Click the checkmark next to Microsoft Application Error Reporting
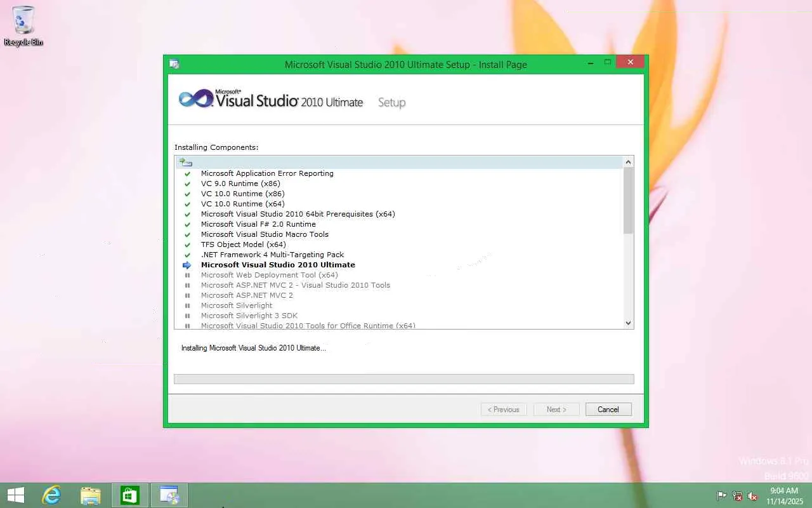The height and width of the screenshot is (508, 812). 187,173
